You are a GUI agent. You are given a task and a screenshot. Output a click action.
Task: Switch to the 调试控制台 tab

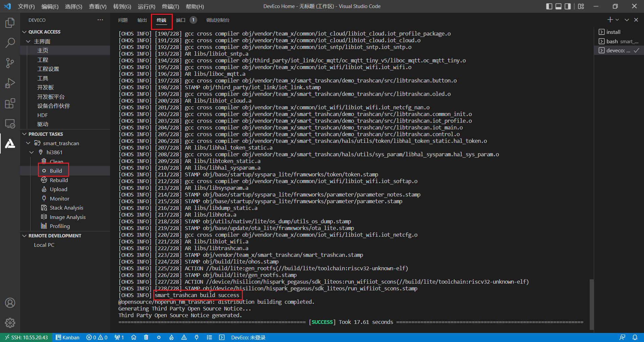click(218, 20)
